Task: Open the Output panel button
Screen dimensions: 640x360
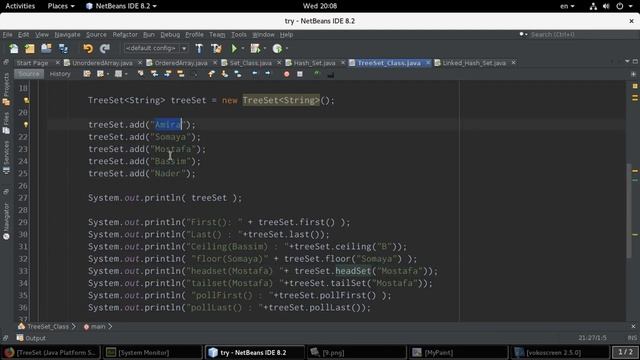Action: [31, 338]
